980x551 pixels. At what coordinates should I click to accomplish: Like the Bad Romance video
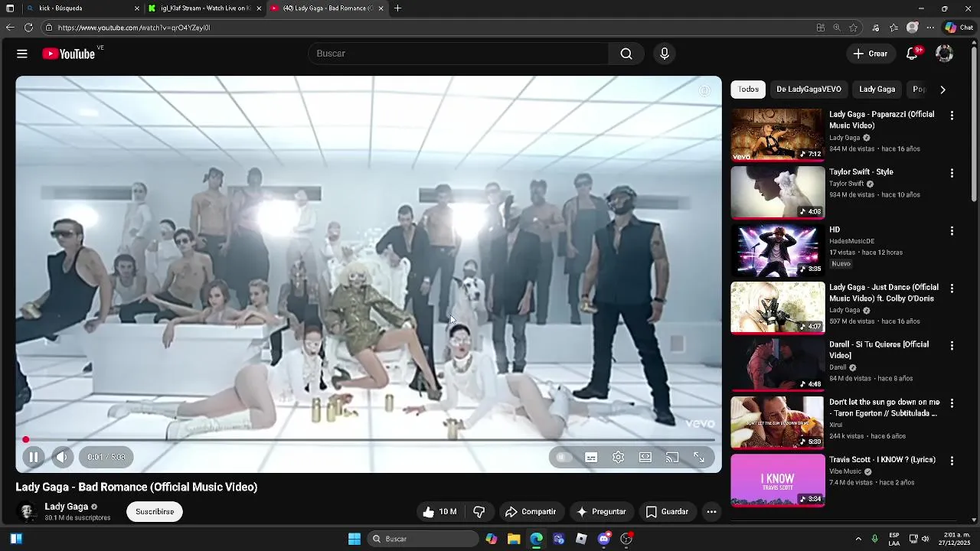439,511
